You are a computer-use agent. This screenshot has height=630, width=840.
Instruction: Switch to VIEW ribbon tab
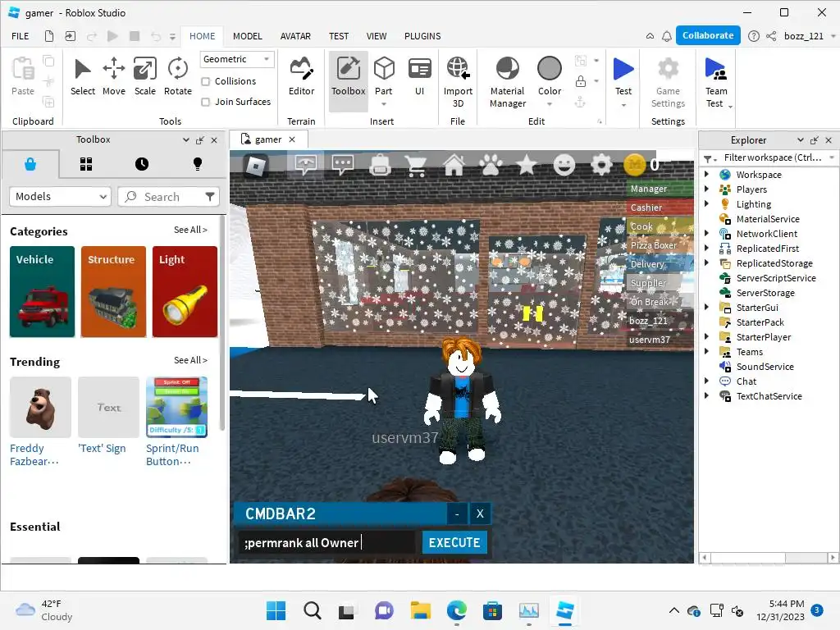point(377,36)
